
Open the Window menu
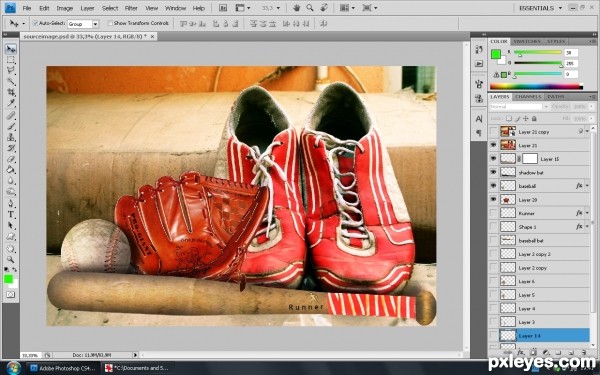[x=176, y=8]
